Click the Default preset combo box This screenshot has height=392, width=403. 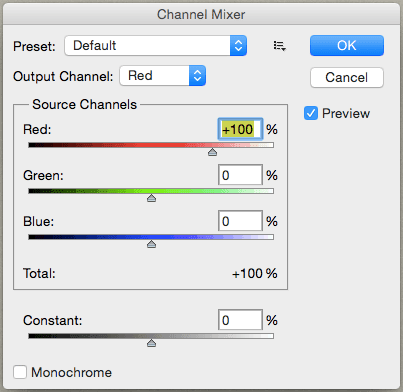pos(156,46)
